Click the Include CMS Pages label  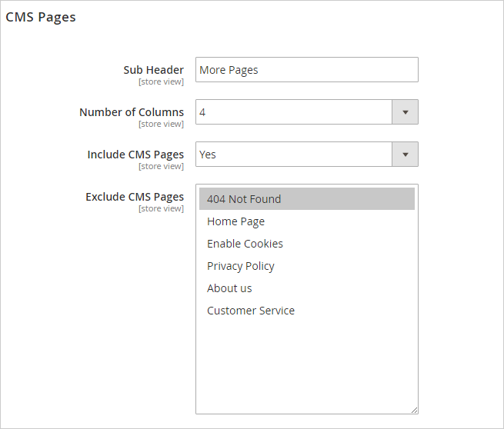135,155
